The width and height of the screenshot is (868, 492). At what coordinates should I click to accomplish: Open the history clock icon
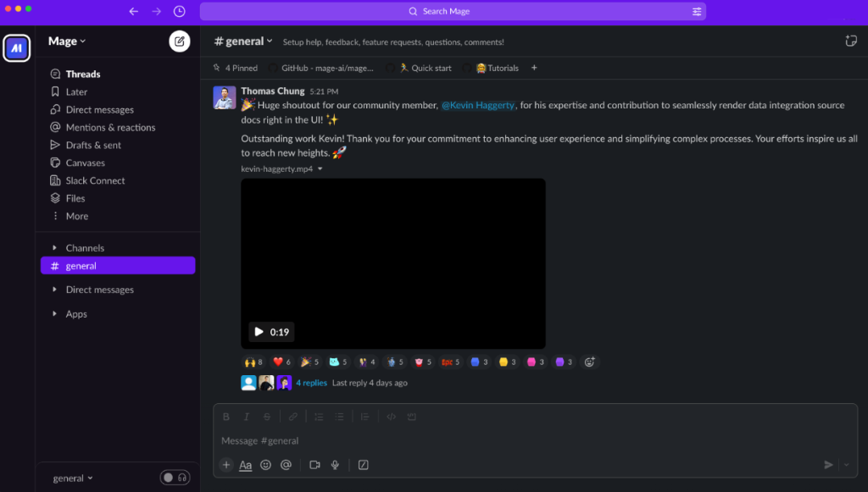(180, 11)
